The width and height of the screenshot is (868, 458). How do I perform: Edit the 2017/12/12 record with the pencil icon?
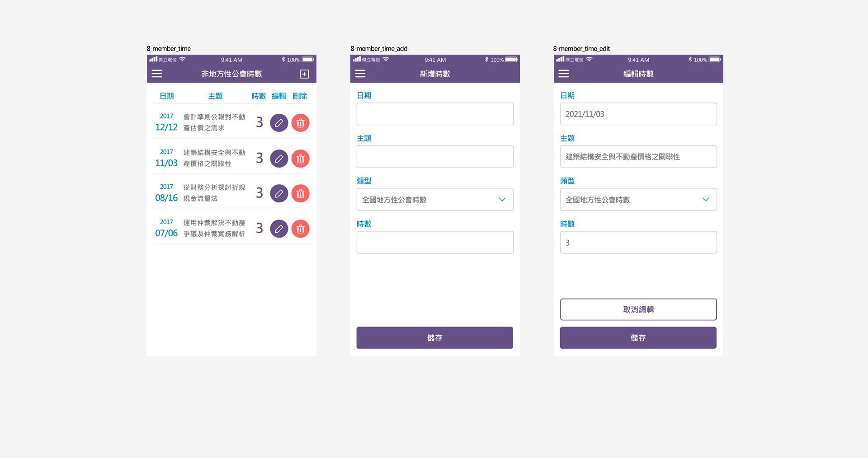coord(279,122)
